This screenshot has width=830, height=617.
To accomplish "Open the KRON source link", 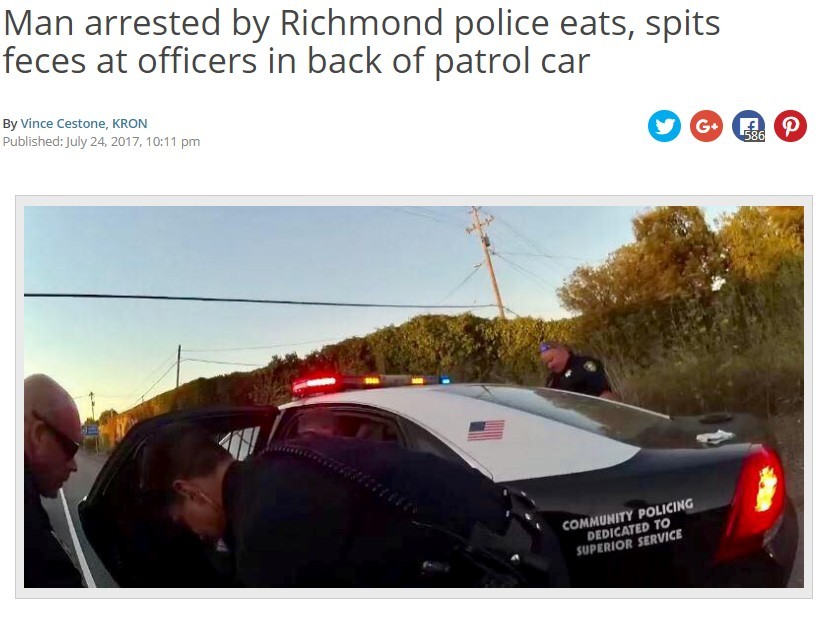I will [130, 123].
